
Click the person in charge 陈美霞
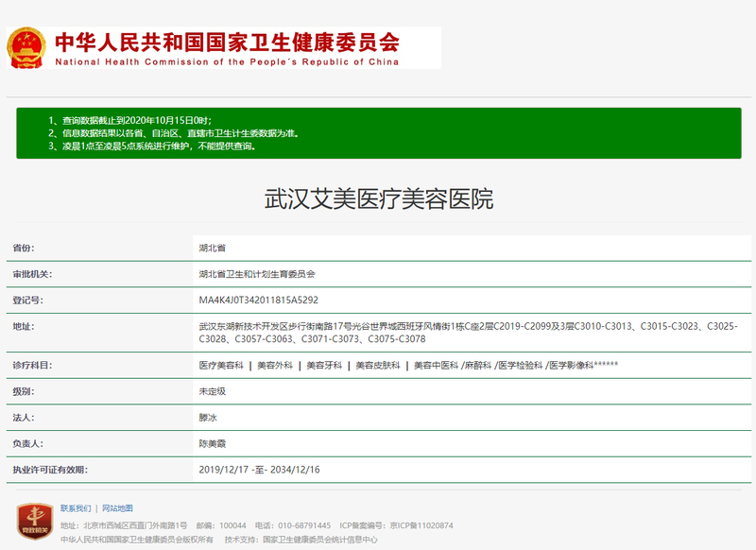pos(212,443)
